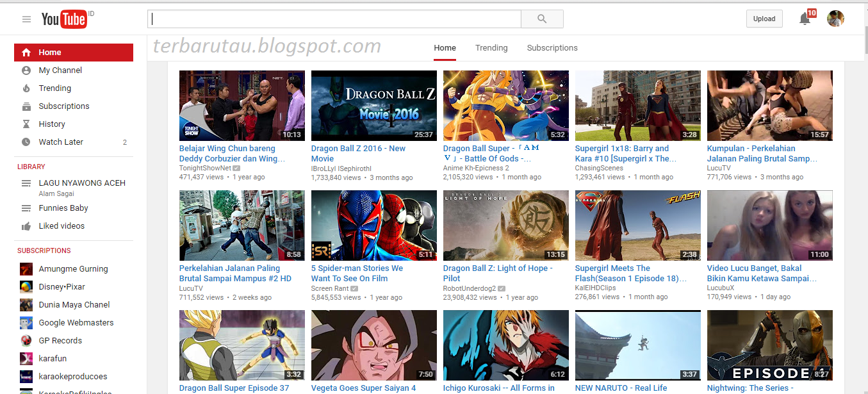Screen dimensions: 868x394
Task: Open the Belajar Wing Chun video thumbnail
Action: (242, 106)
